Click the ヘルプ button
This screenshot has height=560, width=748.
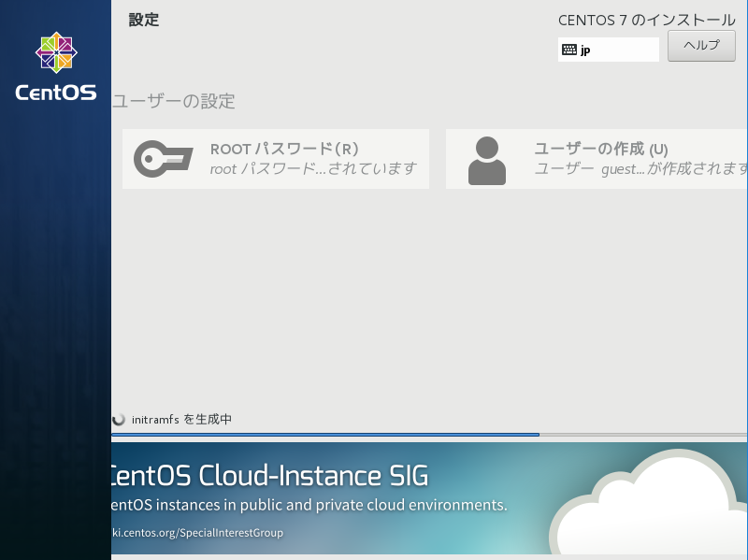pyautogui.click(x=701, y=46)
